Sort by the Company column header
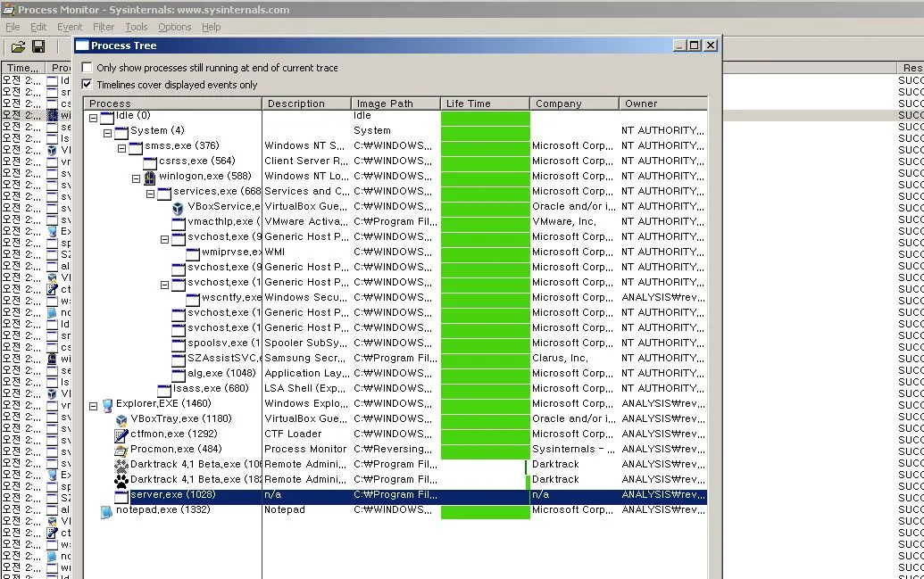 tap(574, 103)
